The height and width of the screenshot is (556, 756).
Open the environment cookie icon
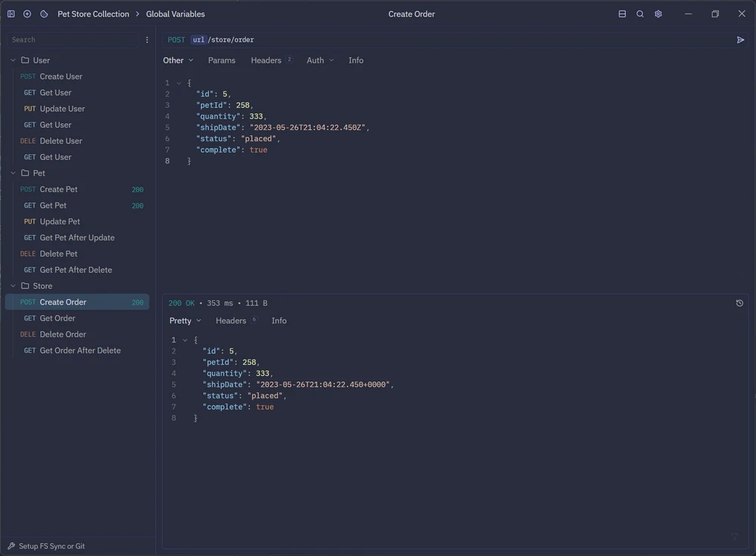pos(44,14)
